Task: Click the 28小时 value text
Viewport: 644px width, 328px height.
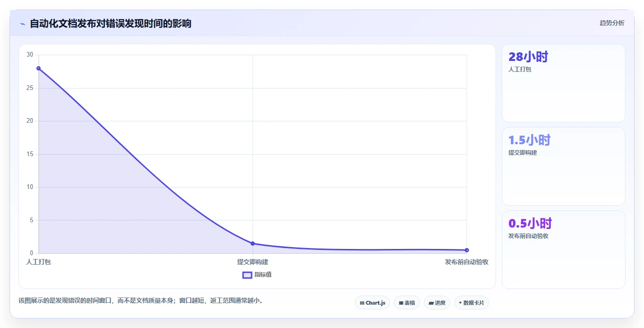Action: click(x=528, y=57)
